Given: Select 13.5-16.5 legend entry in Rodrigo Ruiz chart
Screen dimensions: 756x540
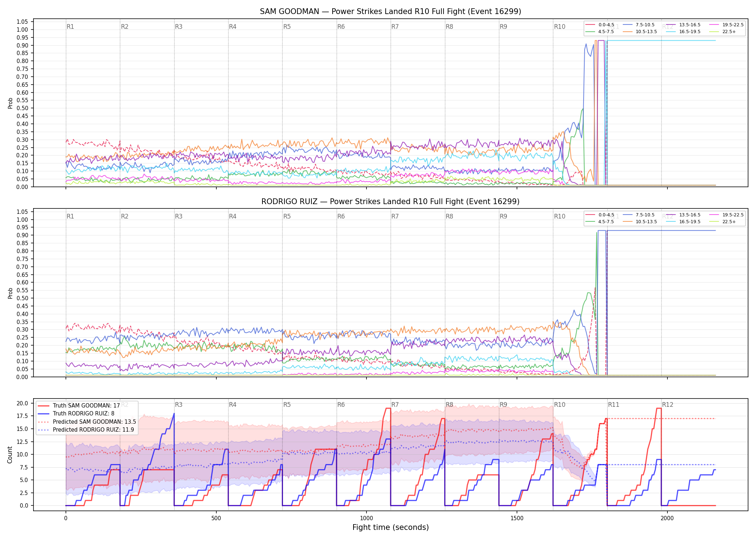Looking at the screenshot, I should tap(683, 215).
